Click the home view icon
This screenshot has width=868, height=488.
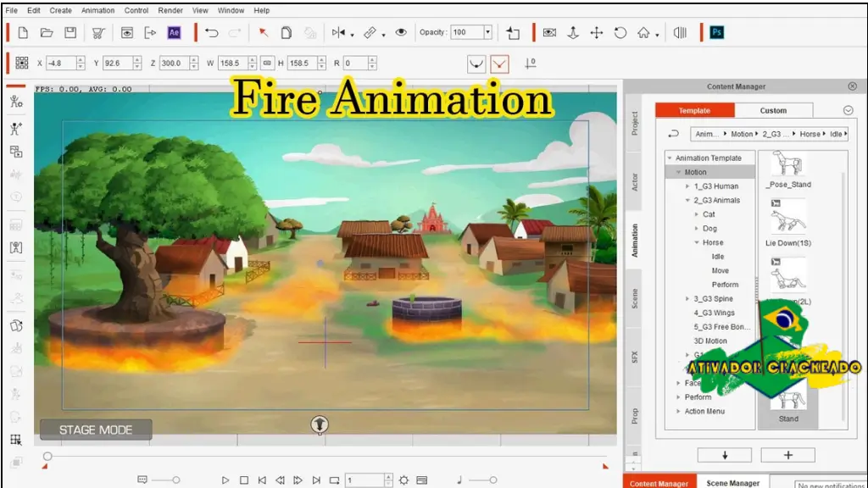[643, 33]
